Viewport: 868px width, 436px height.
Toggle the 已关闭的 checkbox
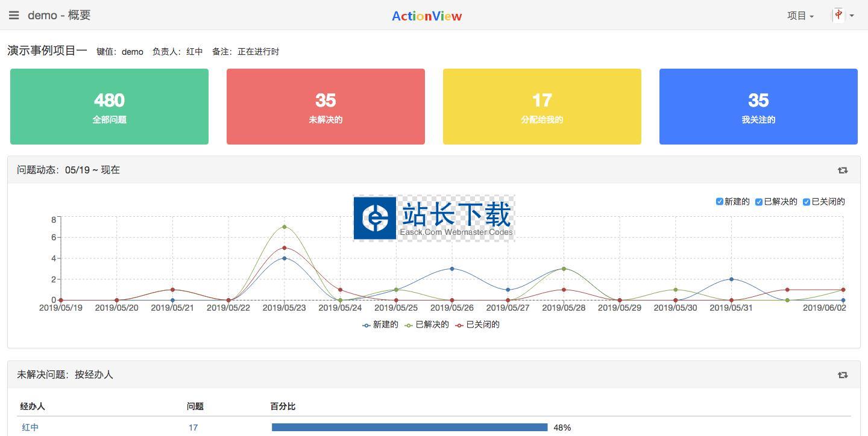(x=806, y=202)
